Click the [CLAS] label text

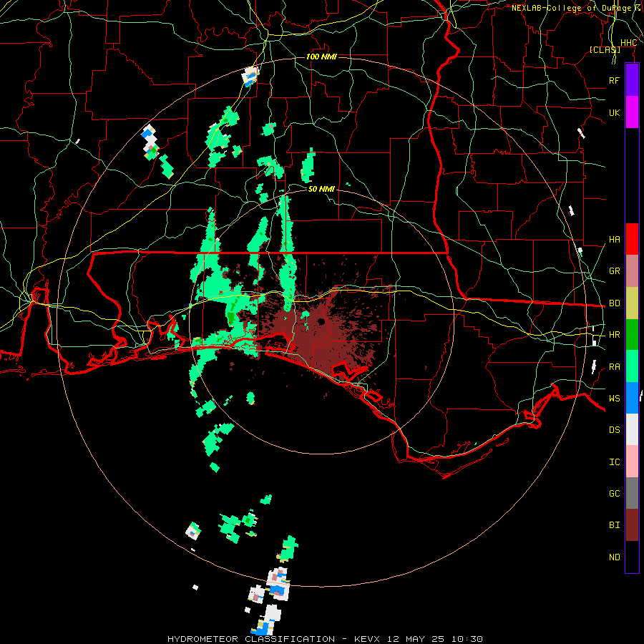pyautogui.click(x=605, y=50)
